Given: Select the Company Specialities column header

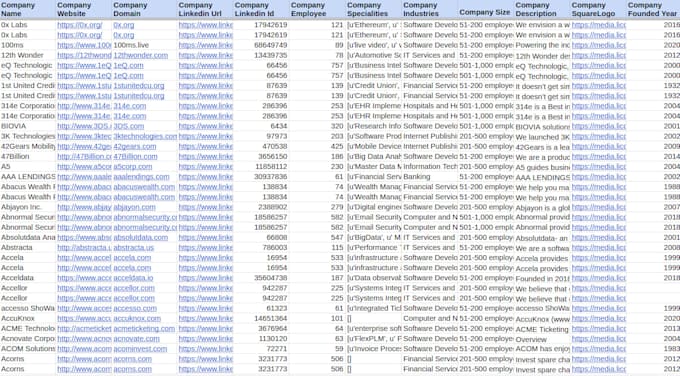Looking at the screenshot, I should click(x=374, y=9).
